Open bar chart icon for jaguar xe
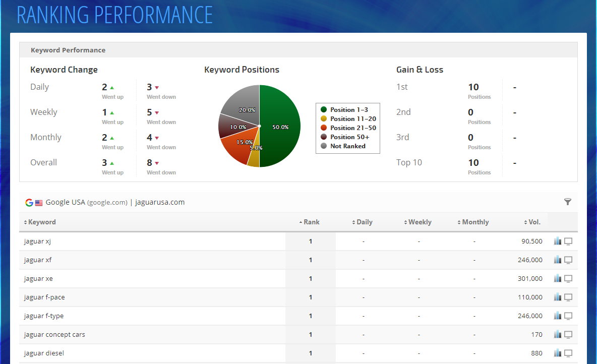The image size is (597, 364). [557, 279]
